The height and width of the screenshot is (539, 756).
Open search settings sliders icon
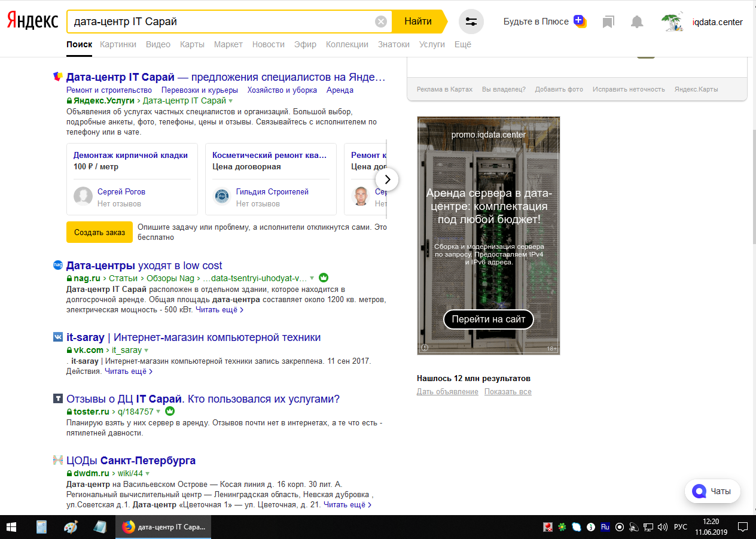471,22
